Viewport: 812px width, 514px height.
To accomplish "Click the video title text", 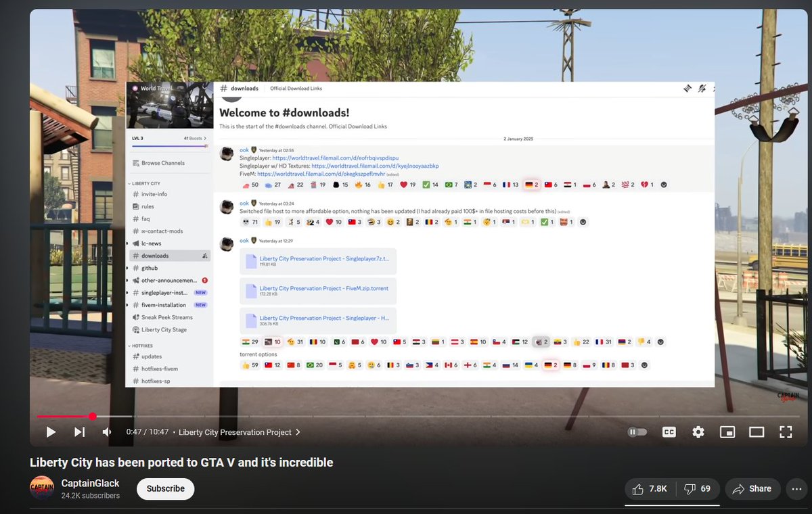I will point(181,463).
